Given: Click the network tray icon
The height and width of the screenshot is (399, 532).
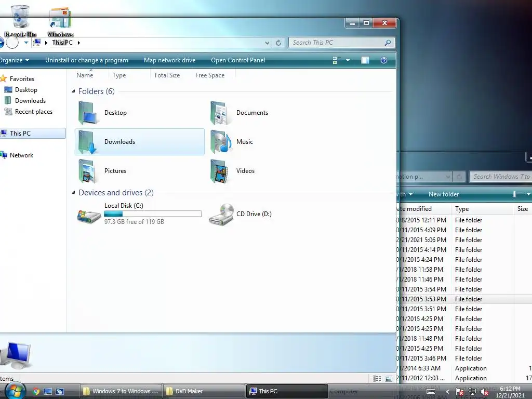Looking at the screenshot, I should tap(472, 392).
